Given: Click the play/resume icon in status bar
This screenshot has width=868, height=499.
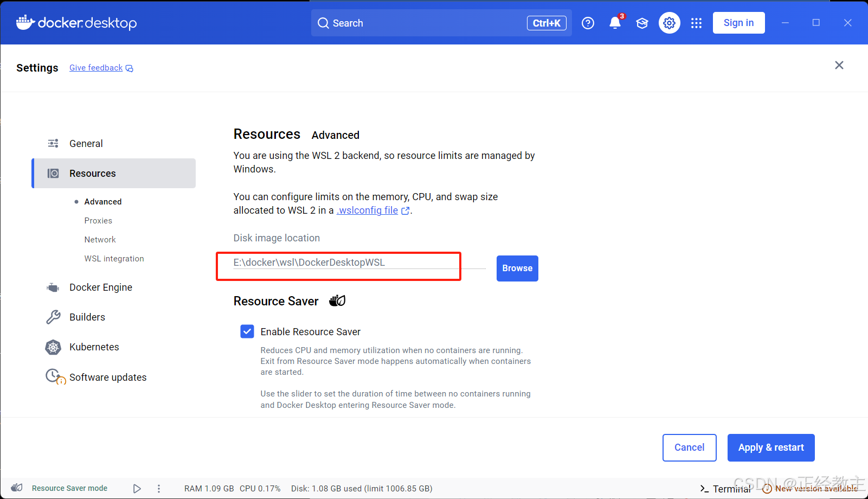Looking at the screenshot, I should pos(137,489).
